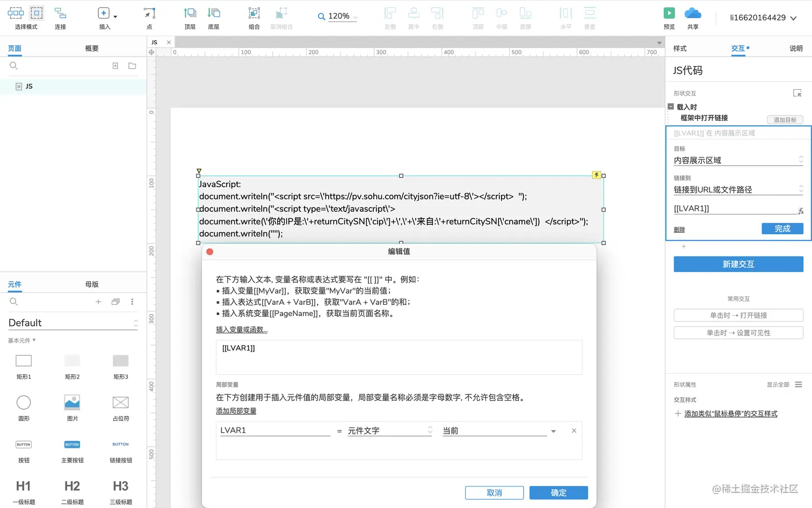Open the 链接到URL或文件路径 dropdown

tap(738, 189)
